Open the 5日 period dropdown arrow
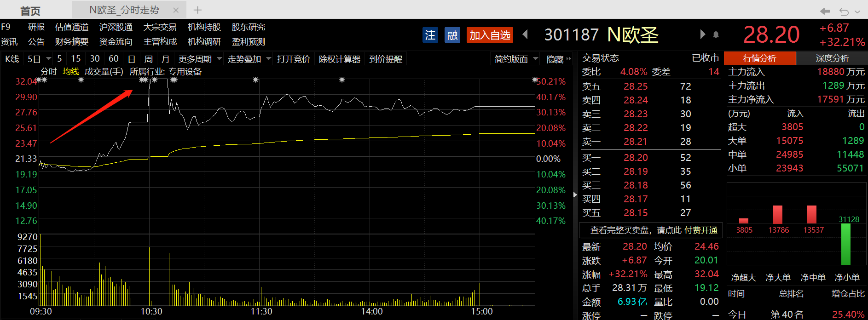Screen dimensions: 868x320 click(48, 59)
